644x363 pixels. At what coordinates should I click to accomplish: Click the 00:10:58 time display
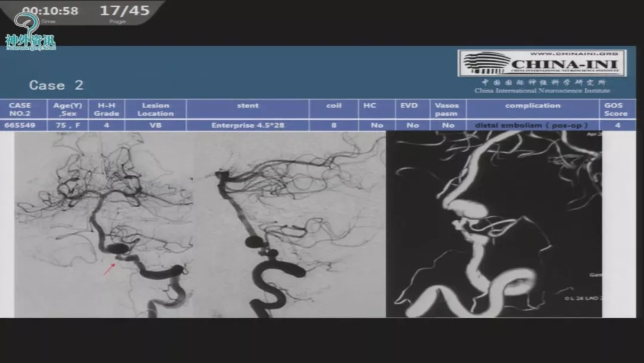50,11
